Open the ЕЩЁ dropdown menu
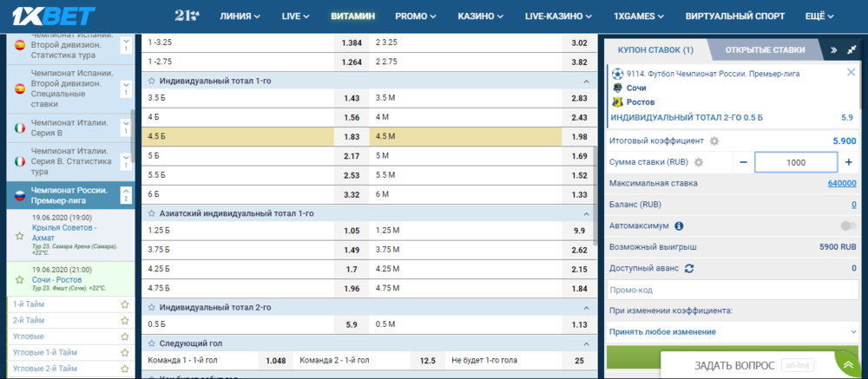This screenshot has height=379, width=868. 819,16
